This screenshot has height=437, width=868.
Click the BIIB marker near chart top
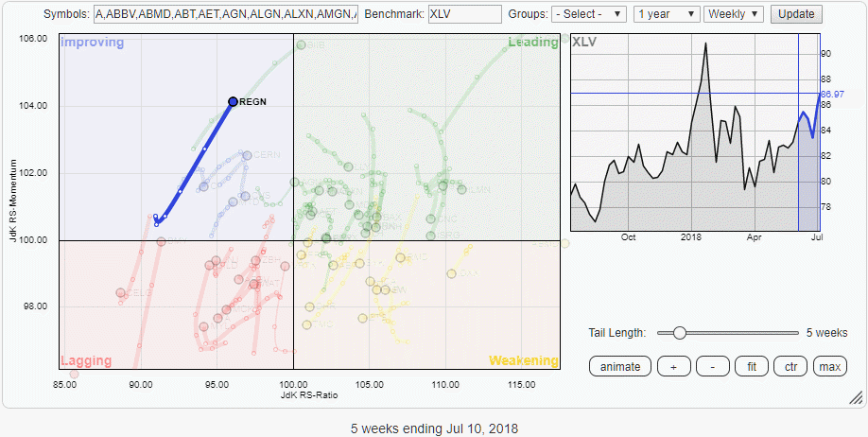click(301, 44)
